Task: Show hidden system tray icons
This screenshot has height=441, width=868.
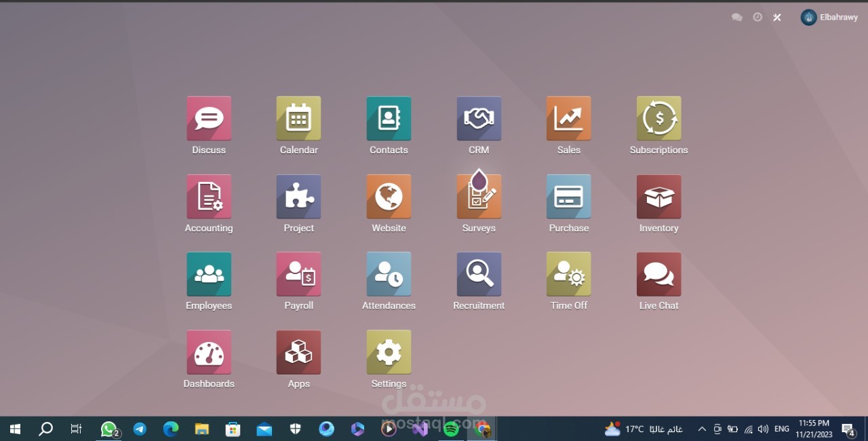Action: 702,429
